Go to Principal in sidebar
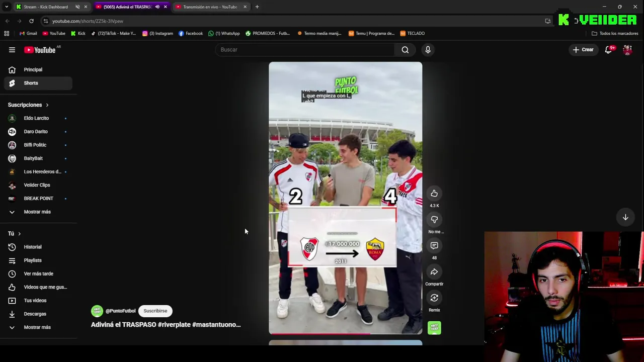Image resolution: width=644 pixels, height=362 pixels. (38, 69)
